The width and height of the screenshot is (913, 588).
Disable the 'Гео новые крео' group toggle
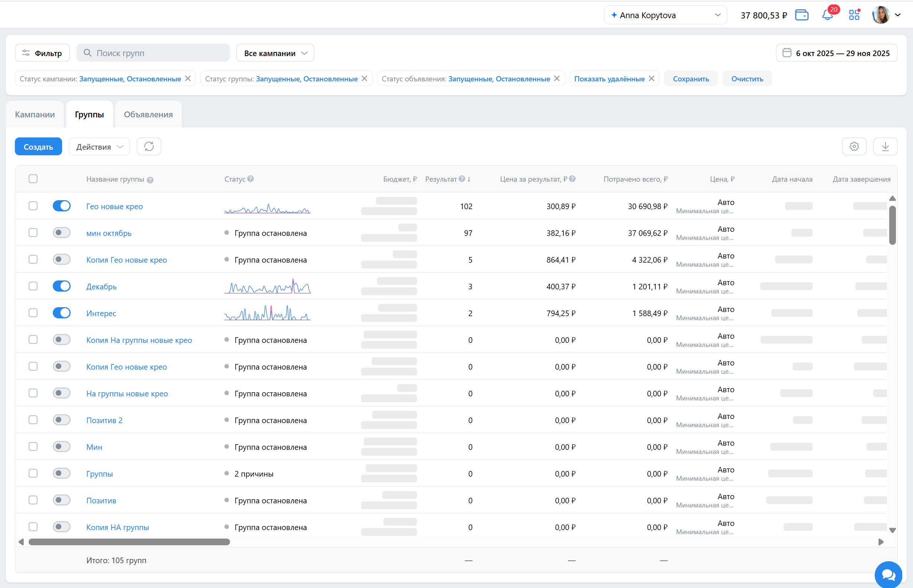click(x=61, y=206)
